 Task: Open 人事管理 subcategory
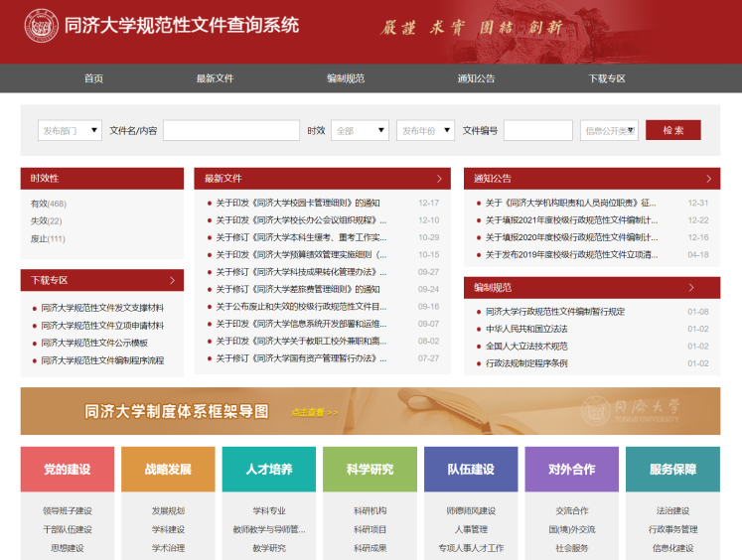(x=471, y=529)
